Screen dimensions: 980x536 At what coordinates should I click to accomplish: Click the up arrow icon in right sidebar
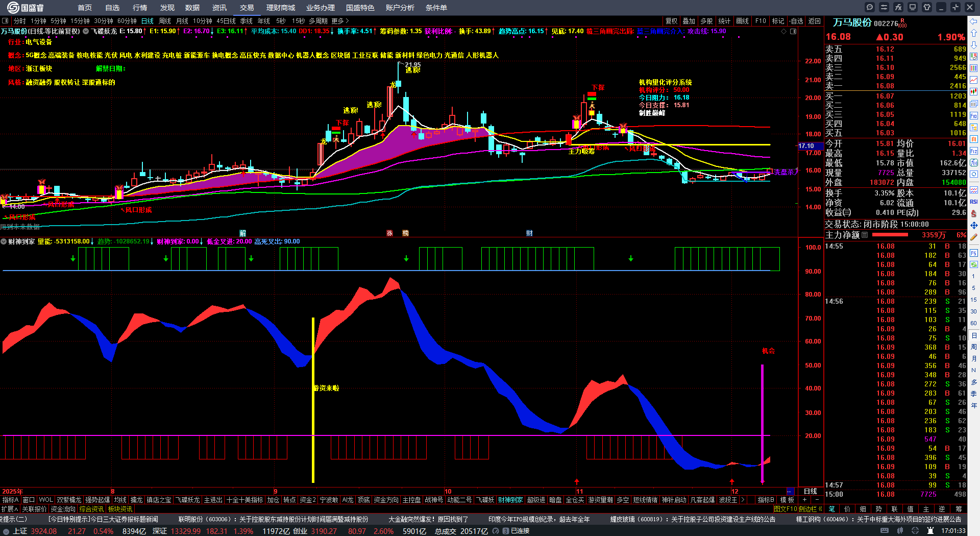(974, 33)
